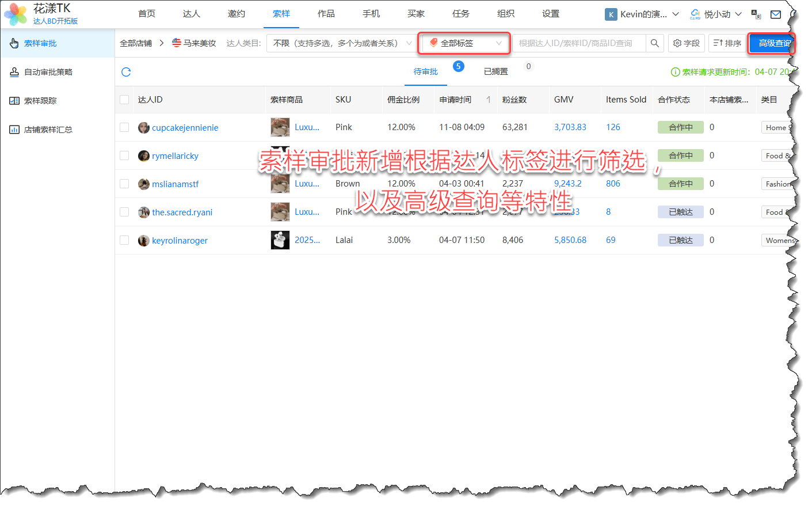This screenshot has width=812, height=509.
Task: Open the 全部标签 tag dropdown
Action: (x=464, y=43)
